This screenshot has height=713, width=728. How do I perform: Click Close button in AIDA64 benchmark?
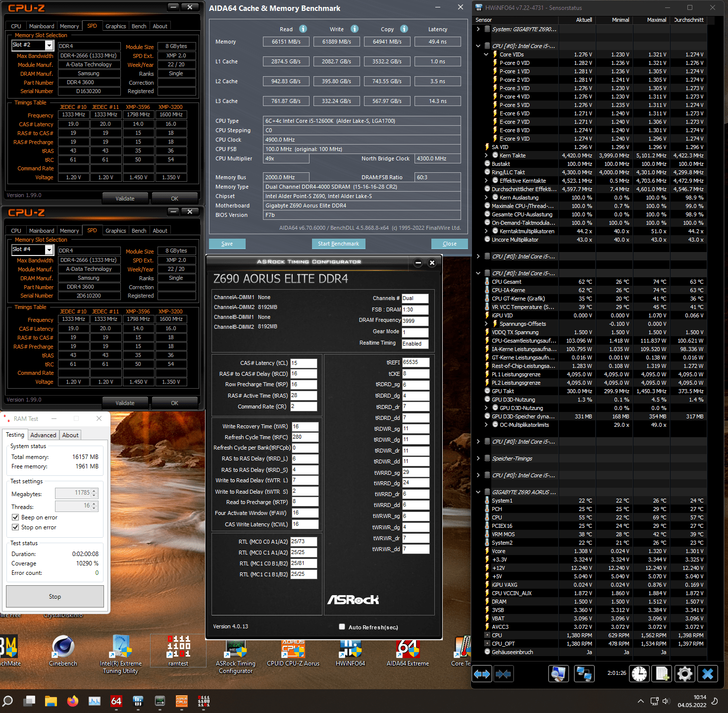pyautogui.click(x=450, y=244)
